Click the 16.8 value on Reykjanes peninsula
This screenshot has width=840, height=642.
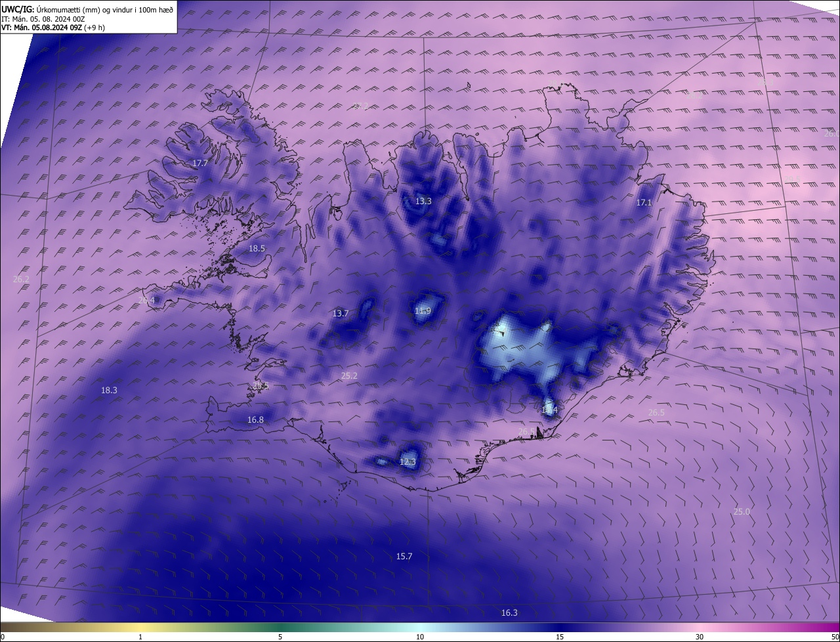pyautogui.click(x=255, y=420)
